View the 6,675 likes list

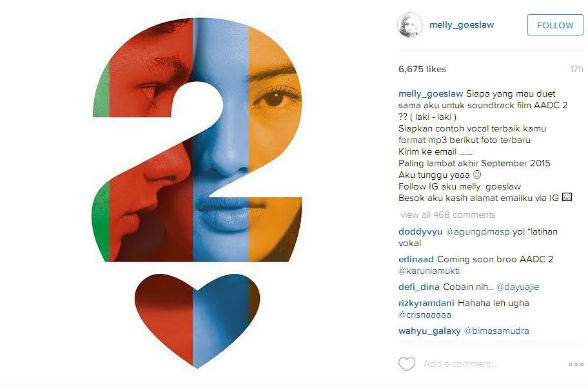tap(422, 69)
